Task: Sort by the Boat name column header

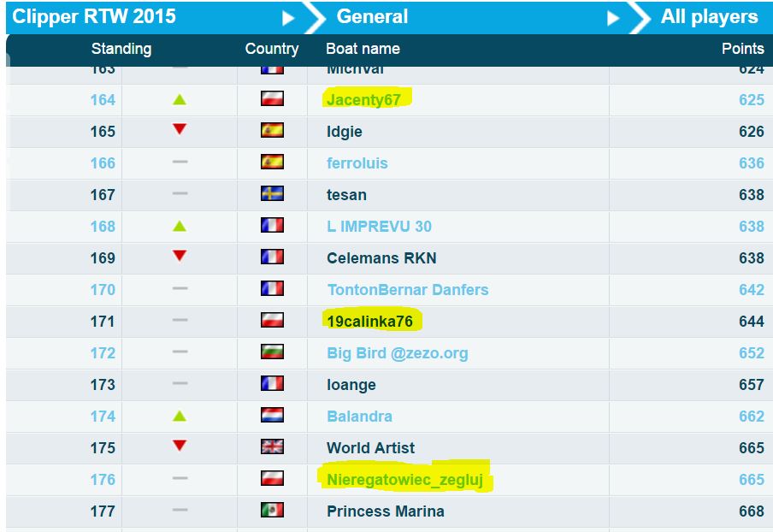Action: pos(363,48)
